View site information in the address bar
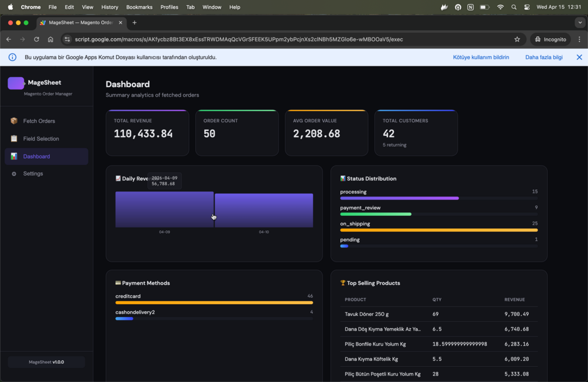The image size is (588, 382). [67, 39]
